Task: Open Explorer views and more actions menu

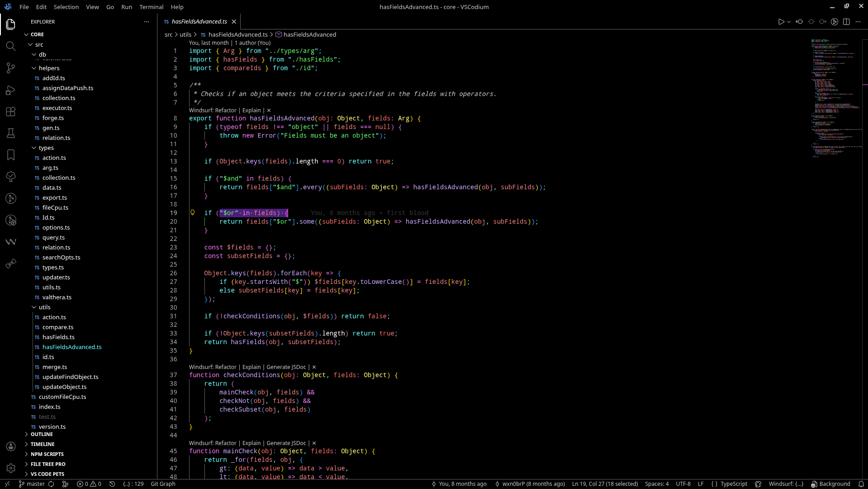Action: [x=146, y=22]
